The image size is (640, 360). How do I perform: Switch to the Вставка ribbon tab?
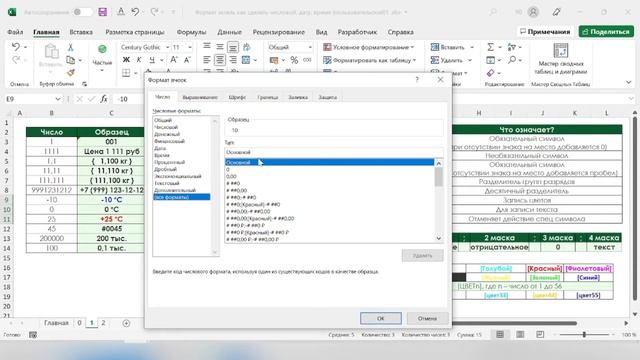(x=81, y=32)
